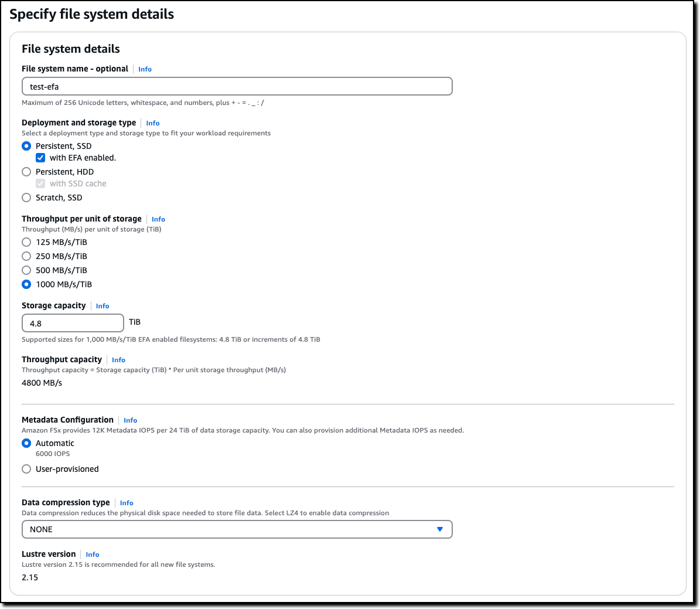Open Info link next to File system name
This screenshot has width=700, height=609.
click(x=145, y=69)
